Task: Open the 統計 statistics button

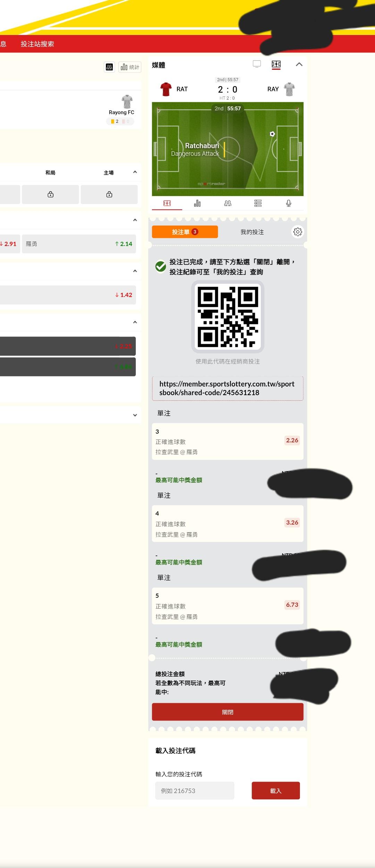Action: [x=130, y=67]
